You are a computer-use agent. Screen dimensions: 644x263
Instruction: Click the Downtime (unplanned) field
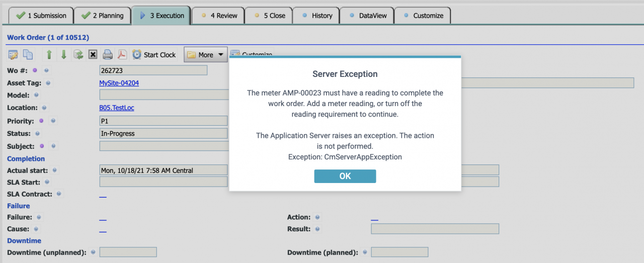[x=128, y=252]
